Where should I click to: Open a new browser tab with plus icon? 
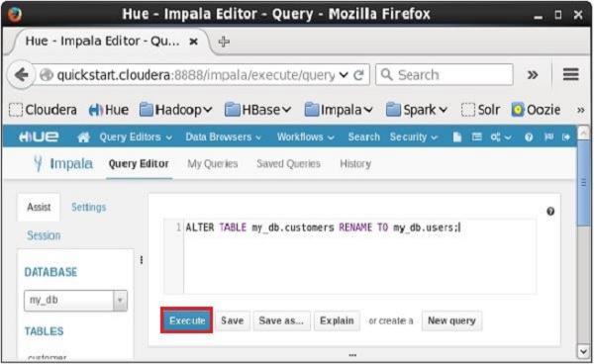[x=224, y=42]
